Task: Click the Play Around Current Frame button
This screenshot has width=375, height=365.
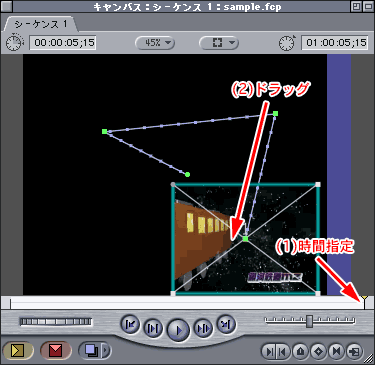Action: [203, 328]
